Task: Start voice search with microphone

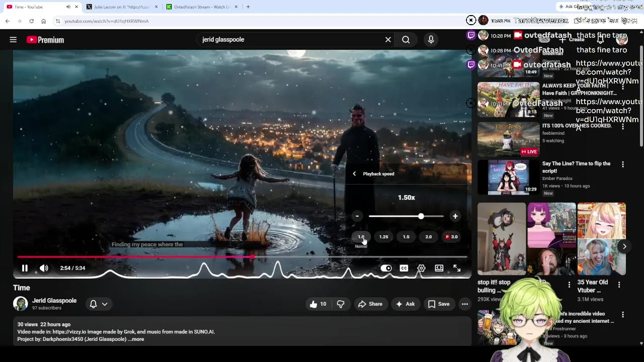Action: (431, 40)
